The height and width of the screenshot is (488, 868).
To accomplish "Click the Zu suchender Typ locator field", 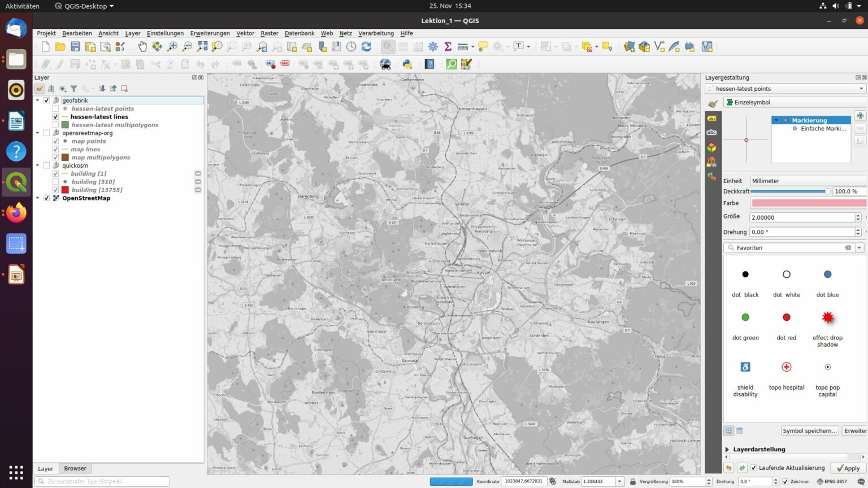I will click(x=102, y=482).
